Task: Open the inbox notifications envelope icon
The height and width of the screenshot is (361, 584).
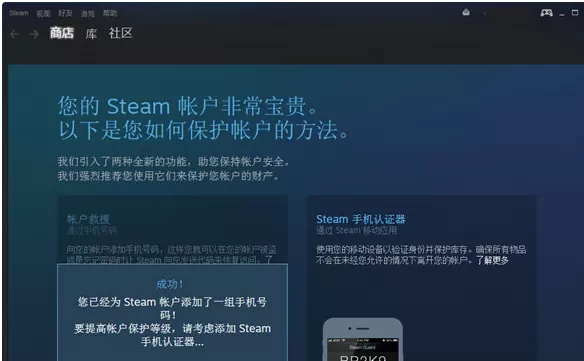Action: [466, 12]
